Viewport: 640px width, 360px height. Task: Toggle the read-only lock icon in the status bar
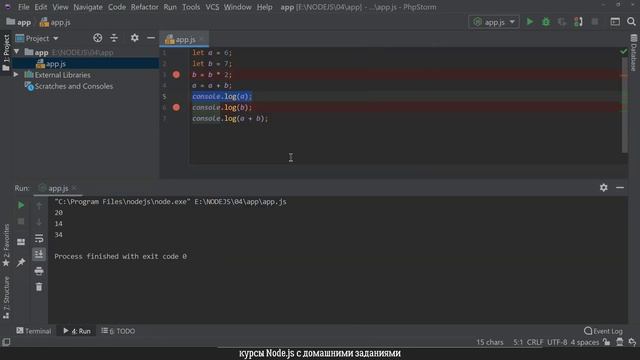click(607, 342)
